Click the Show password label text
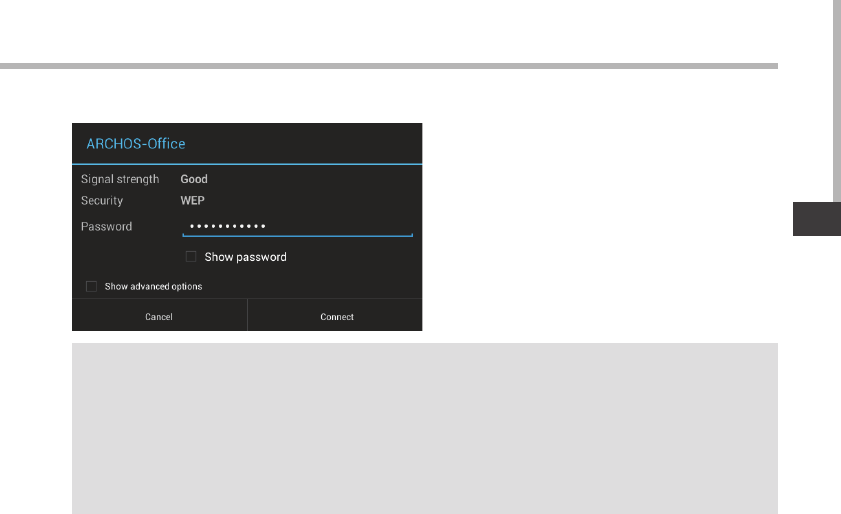The width and height of the screenshot is (841, 514). pos(246,257)
